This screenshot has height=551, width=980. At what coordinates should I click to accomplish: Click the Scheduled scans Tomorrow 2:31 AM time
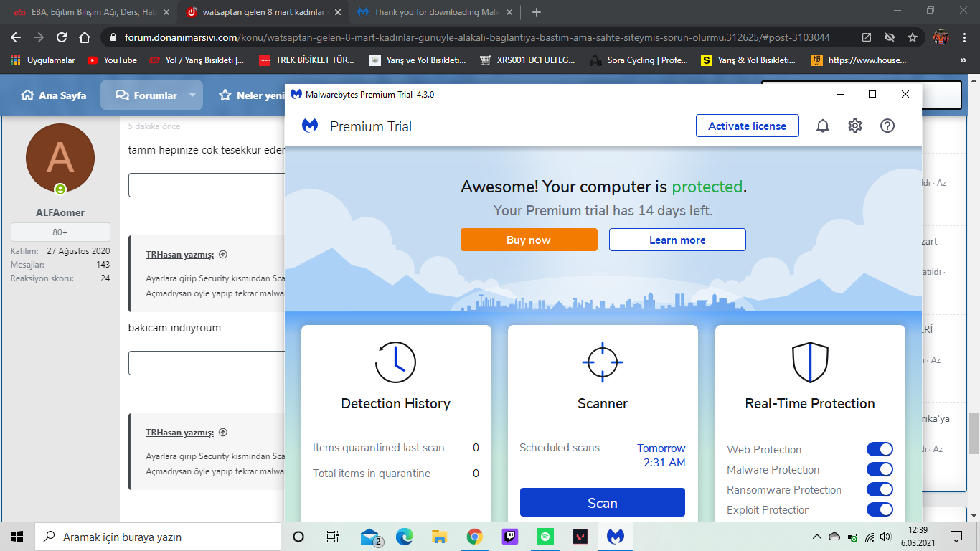661,455
